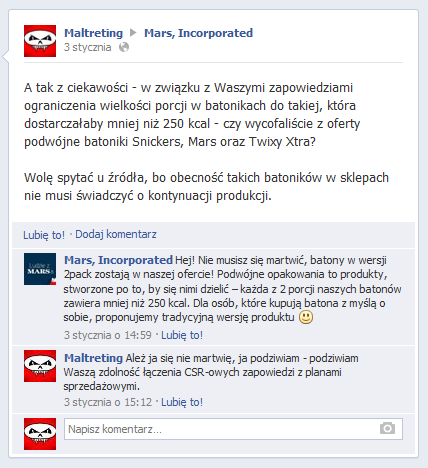This screenshot has height=468, width=428.
Task: Like the Mars, Incorporated comment
Action: (x=182, y=335)
